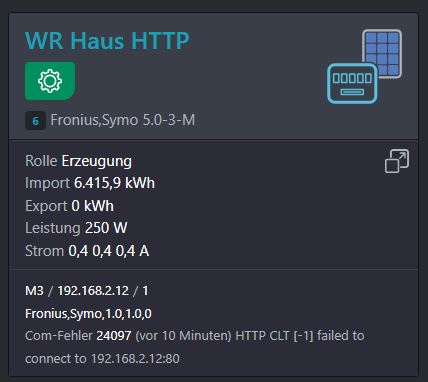The image size is (428, 382).
Task: Open details with the pop-out window icon
Action: tap(397, 161)
